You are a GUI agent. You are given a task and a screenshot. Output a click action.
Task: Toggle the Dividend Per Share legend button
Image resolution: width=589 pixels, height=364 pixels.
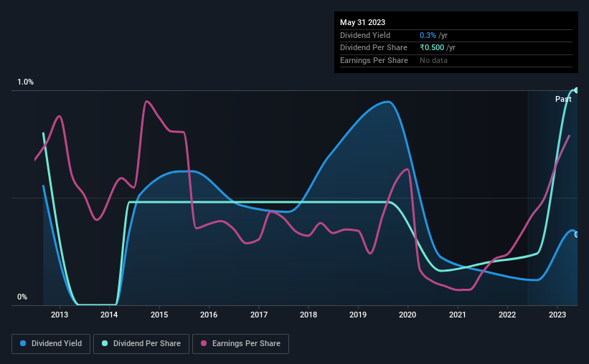[141, 344]
